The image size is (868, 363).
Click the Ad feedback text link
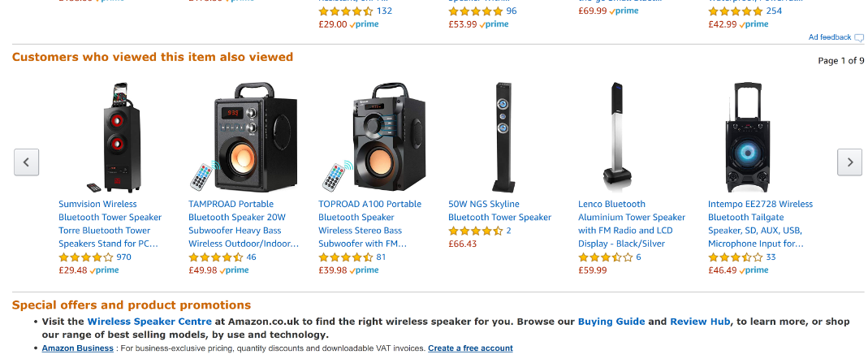[x=830, y=37]
